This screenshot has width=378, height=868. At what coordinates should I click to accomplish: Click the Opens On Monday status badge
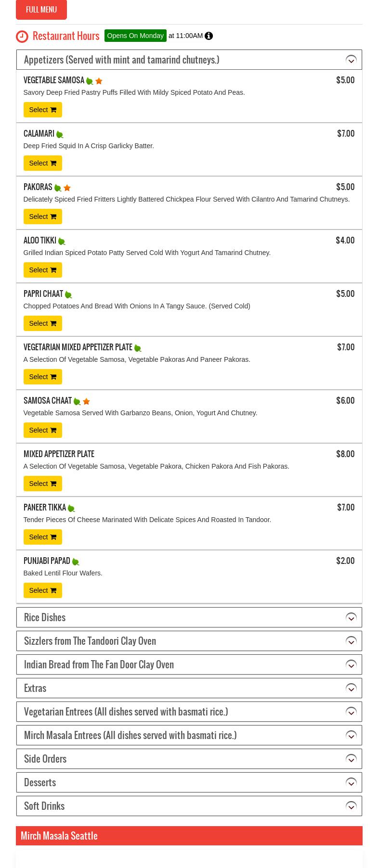(135, 36)
